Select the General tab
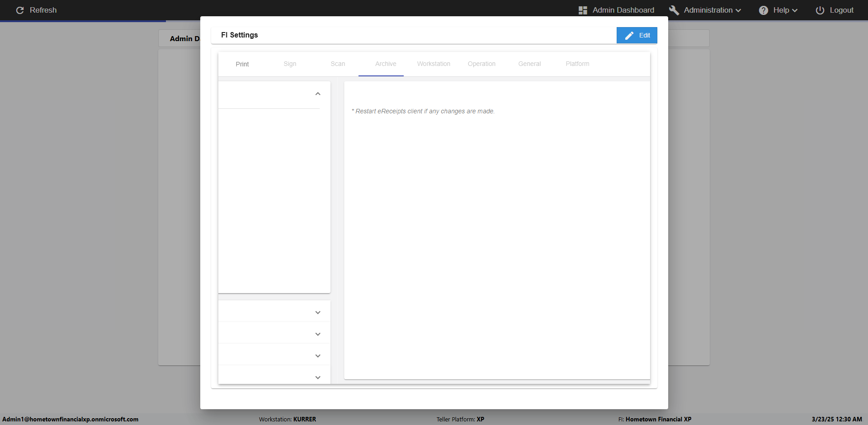 pos(529,64)
